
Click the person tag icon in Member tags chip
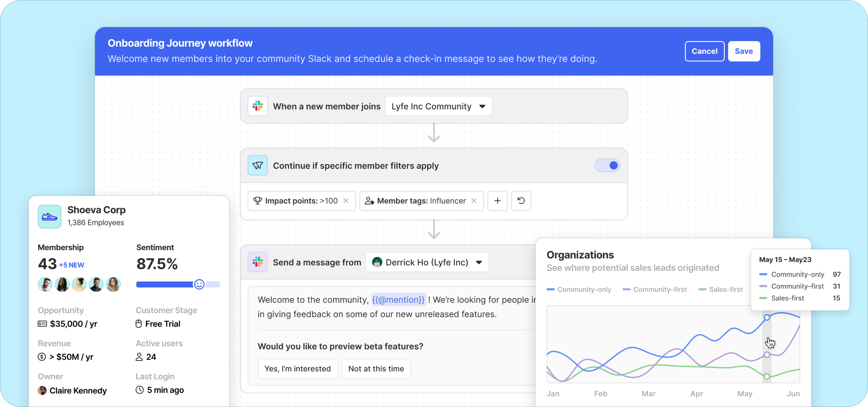[370, 201]
